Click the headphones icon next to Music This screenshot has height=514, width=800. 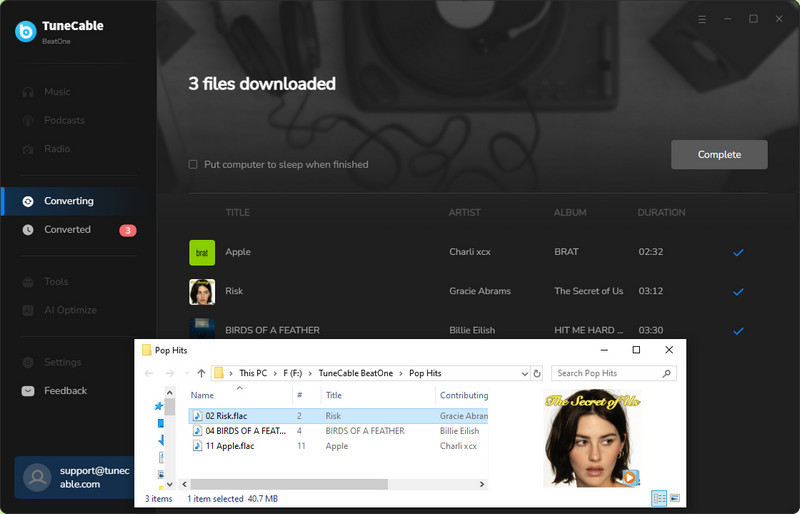pyautogui.click(x=28, y=92)
